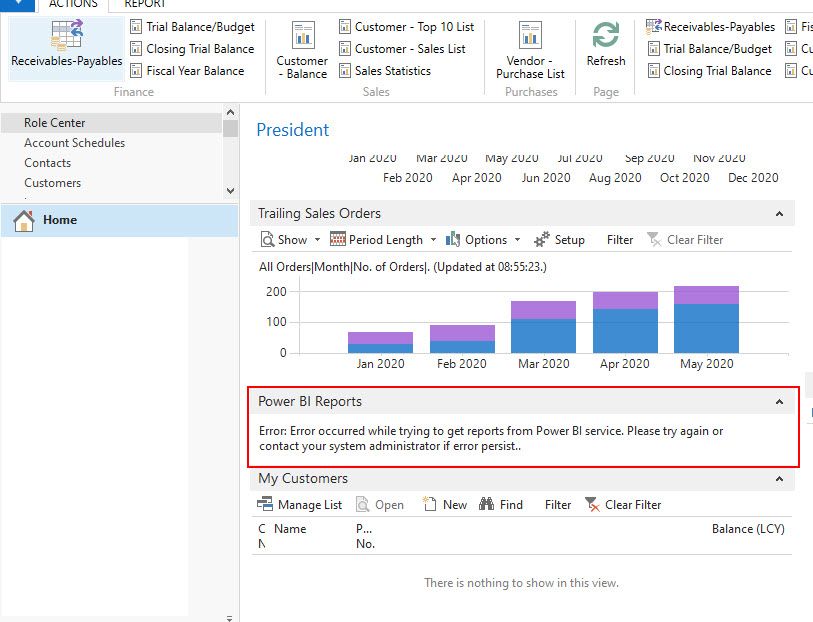The height and width of the screenshot is (622, 813).
Task: Click Manage List in My Customers
Action: click(x=300, y=504)
